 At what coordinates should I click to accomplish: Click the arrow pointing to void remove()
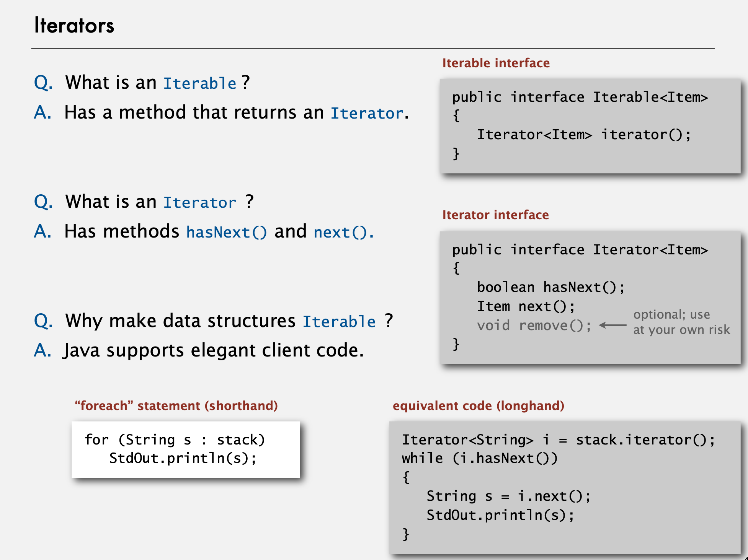[612, 325]
